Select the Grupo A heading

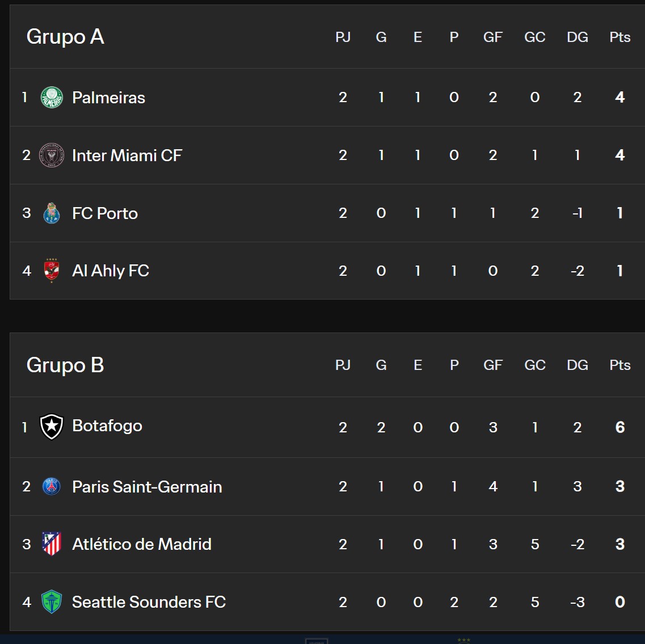click(65, 37)
